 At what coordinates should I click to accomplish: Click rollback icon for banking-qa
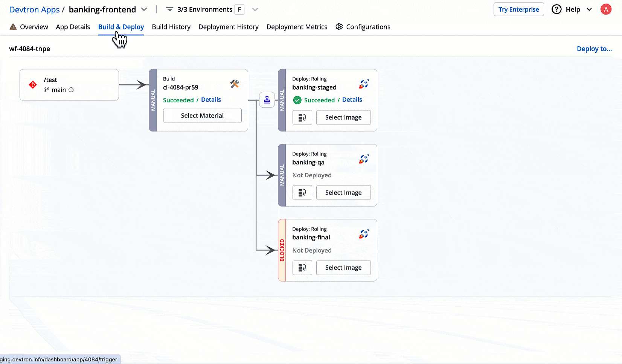302,193
